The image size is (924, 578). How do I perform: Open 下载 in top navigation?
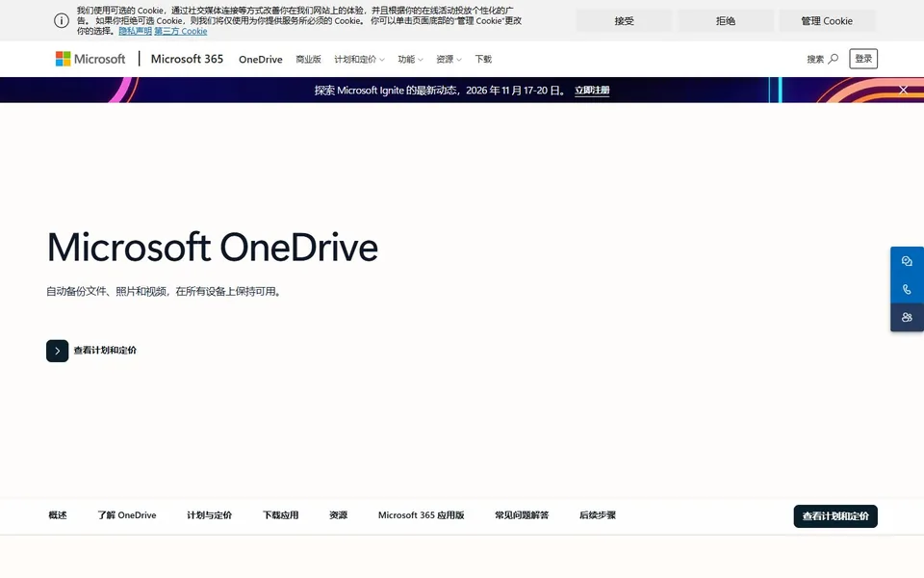point(483,59)
